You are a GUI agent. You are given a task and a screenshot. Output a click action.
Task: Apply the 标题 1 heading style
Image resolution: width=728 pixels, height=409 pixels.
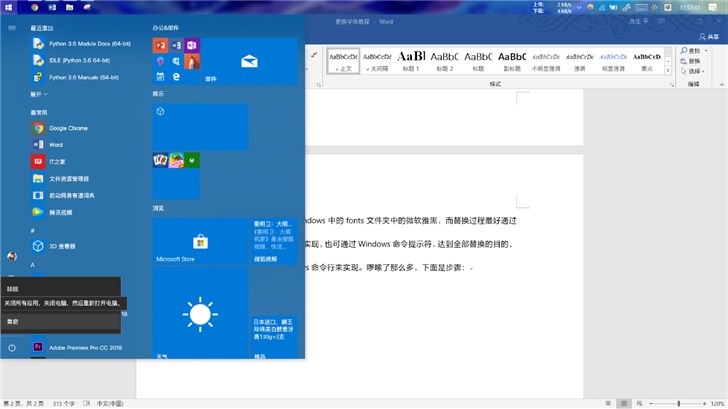[411, 61]
